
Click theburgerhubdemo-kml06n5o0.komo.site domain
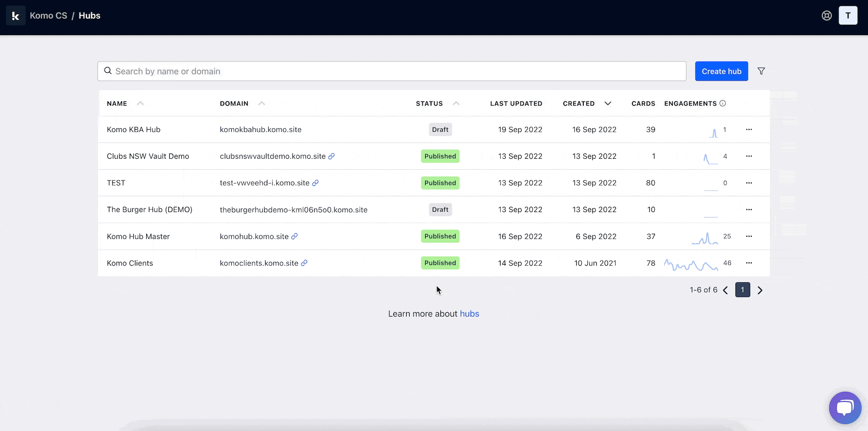[294, 210]
